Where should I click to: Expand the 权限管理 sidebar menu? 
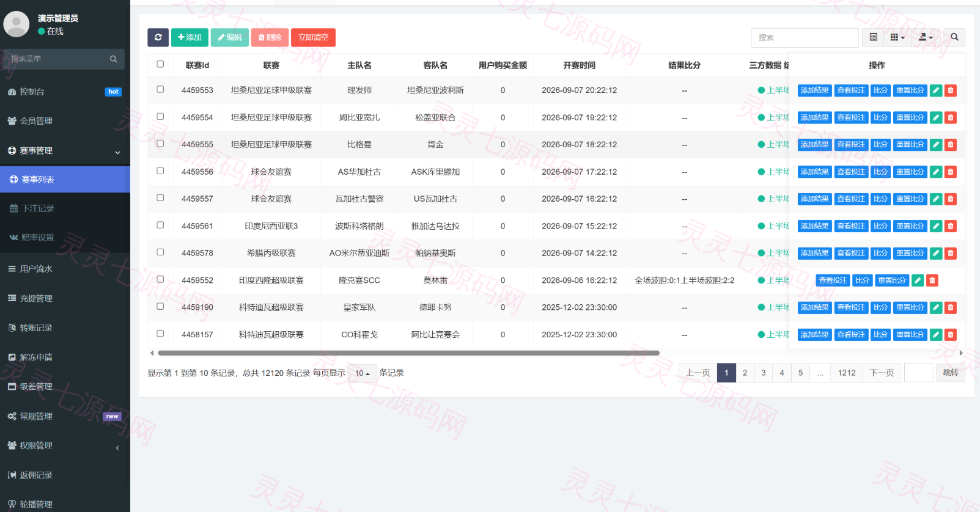tap(65, 446)
